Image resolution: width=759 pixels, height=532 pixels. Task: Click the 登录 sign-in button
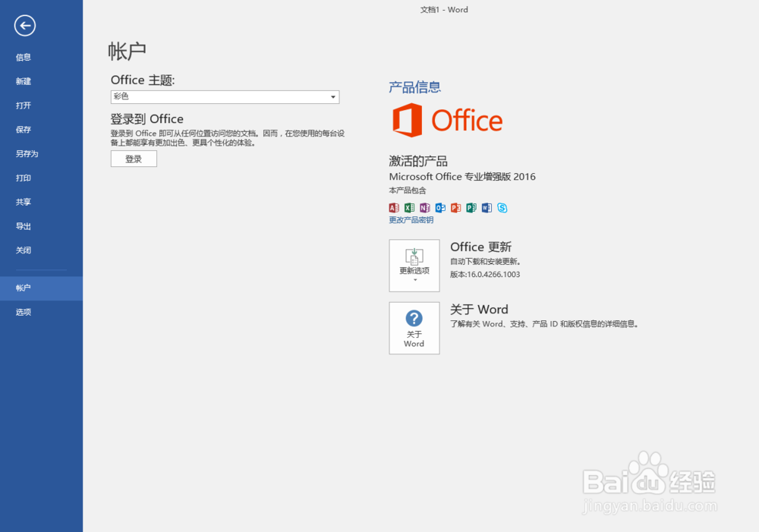(134, 159)
